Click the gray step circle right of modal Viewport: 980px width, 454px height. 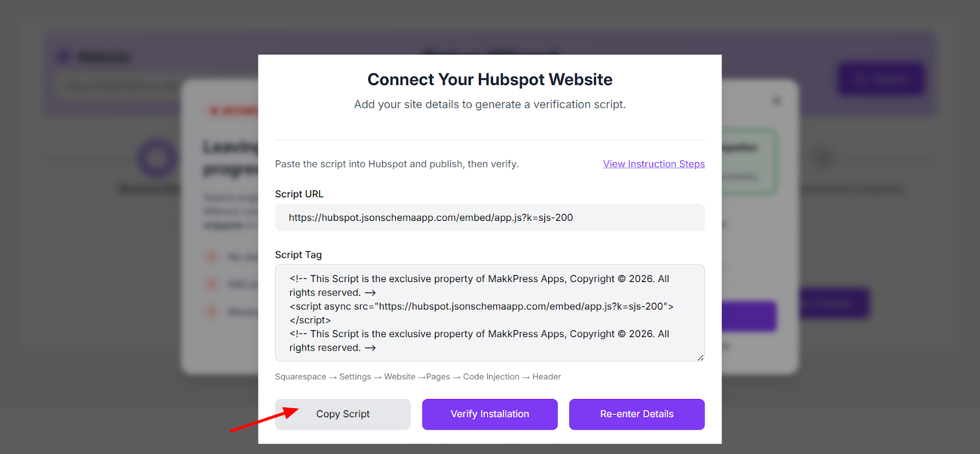pyautogui.click(x=823, y=158)
